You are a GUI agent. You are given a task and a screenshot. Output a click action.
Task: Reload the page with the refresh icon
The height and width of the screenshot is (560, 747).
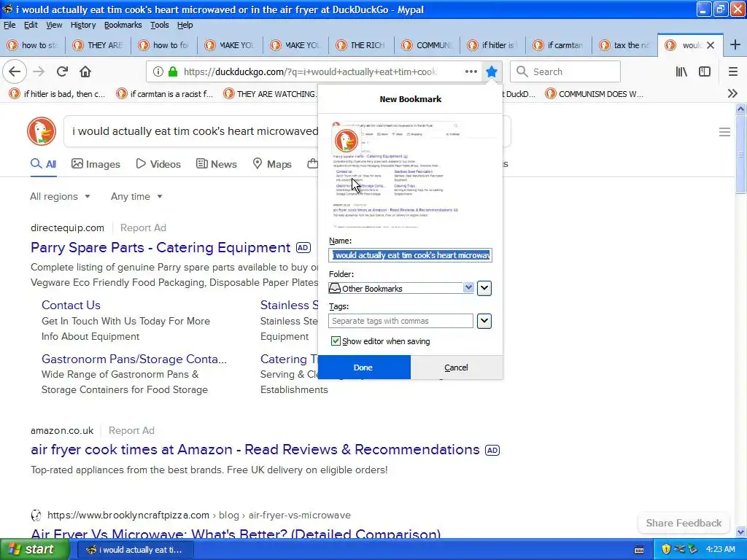pos(62,71)
